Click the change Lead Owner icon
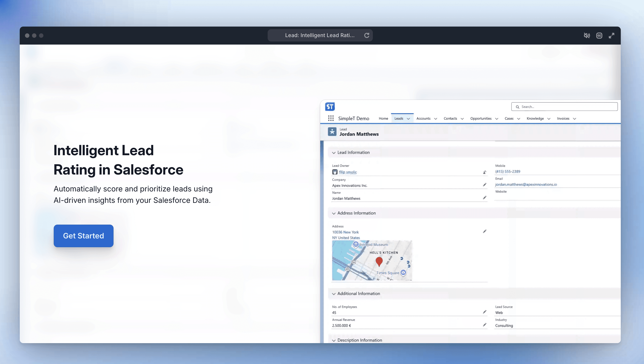 click(x=484, y=172)
